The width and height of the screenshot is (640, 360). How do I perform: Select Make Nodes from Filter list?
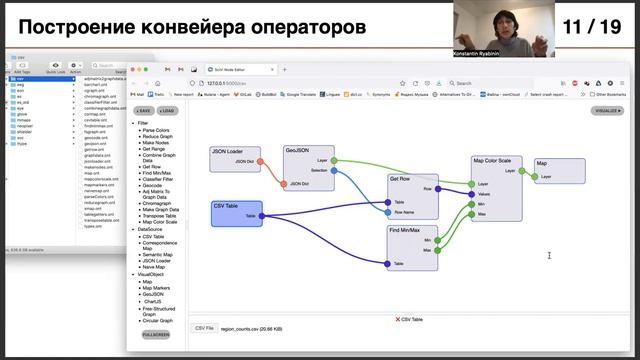tap(156, 143)
